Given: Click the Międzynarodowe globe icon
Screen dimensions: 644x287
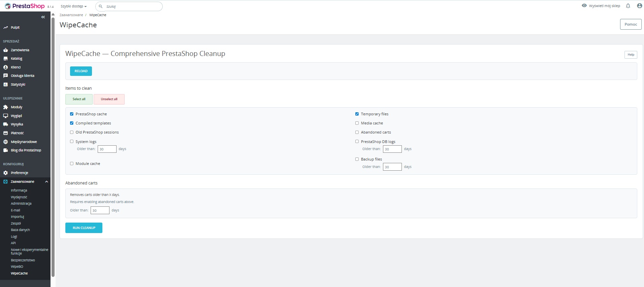Looking at the screenshot, I should point(5,142).
